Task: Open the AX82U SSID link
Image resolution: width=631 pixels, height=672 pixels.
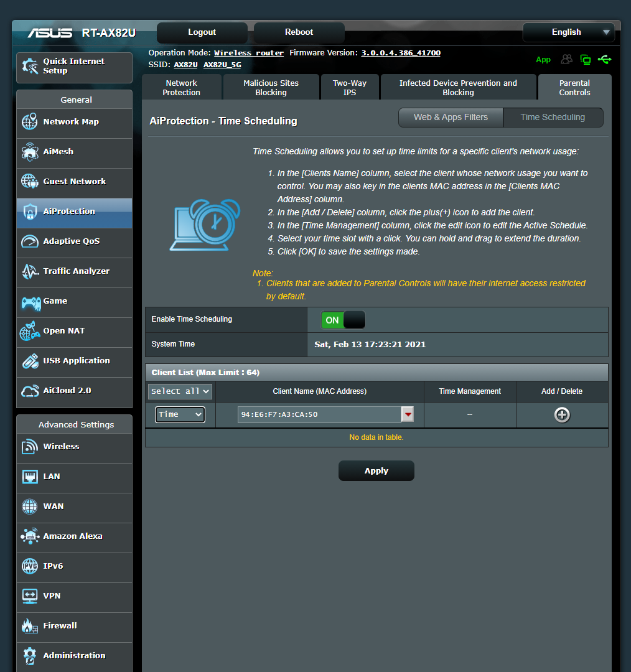Action: 185,65
